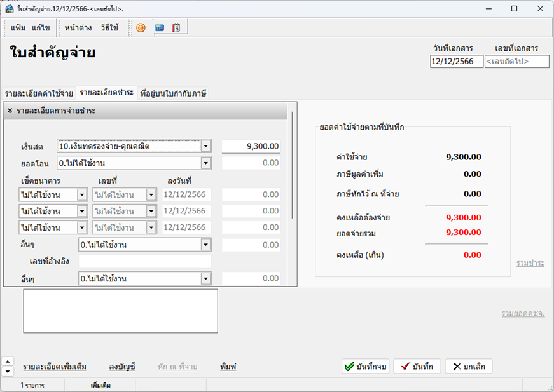Switch to ที่อยู่บนใบกำกับภาษี tab
The width and height of the screenshot is (554, 392).
point(174,93)
